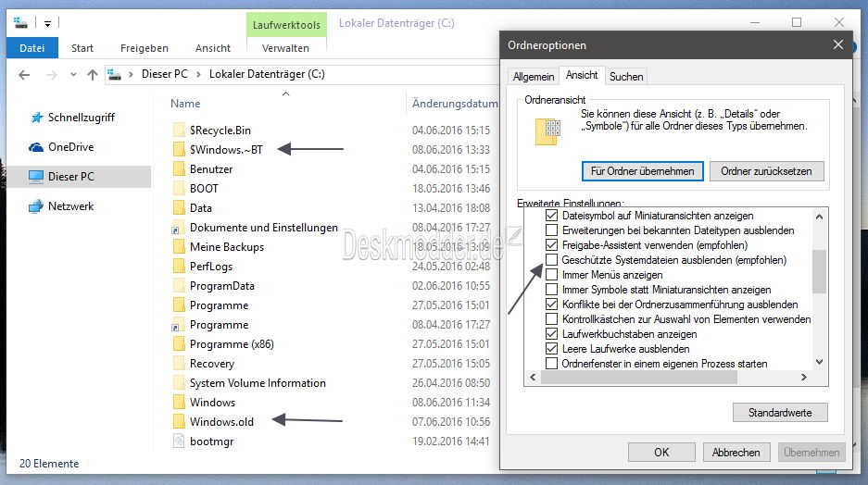Click the BOOT folder icon
The image size is (868, 485).
(x=179, y=189)
